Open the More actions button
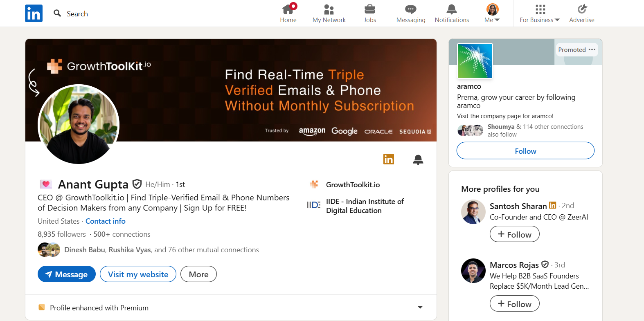Image resolution: width=644 pixels, height=321 pixels. click(198, 274)
